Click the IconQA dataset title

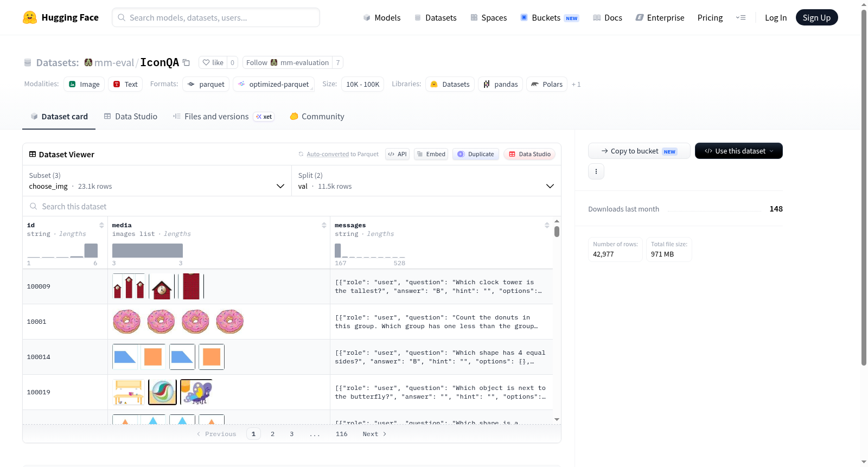159,62
